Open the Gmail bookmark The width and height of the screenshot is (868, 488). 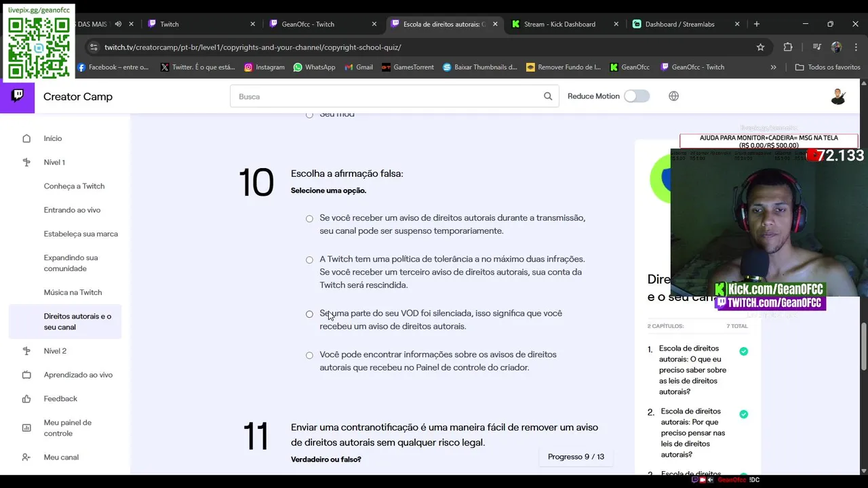pos(359,67)
